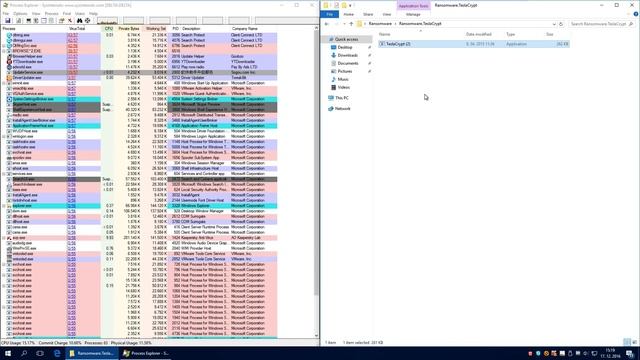
Task: Collapse the wininit.exe process tree node
Action: click(4, 83)
